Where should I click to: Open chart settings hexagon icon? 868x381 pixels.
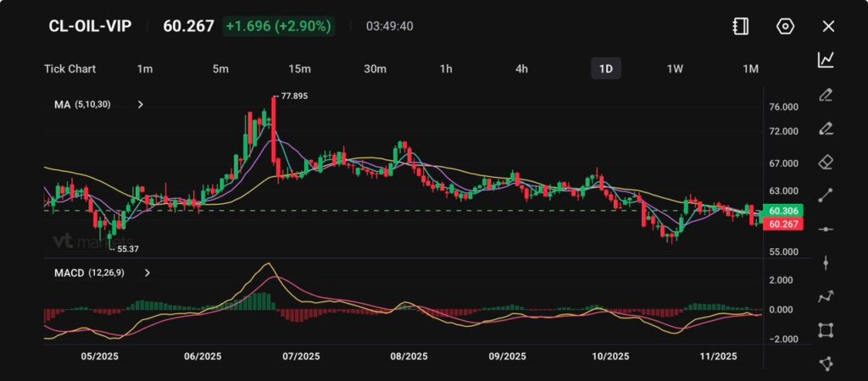(785, 26)
